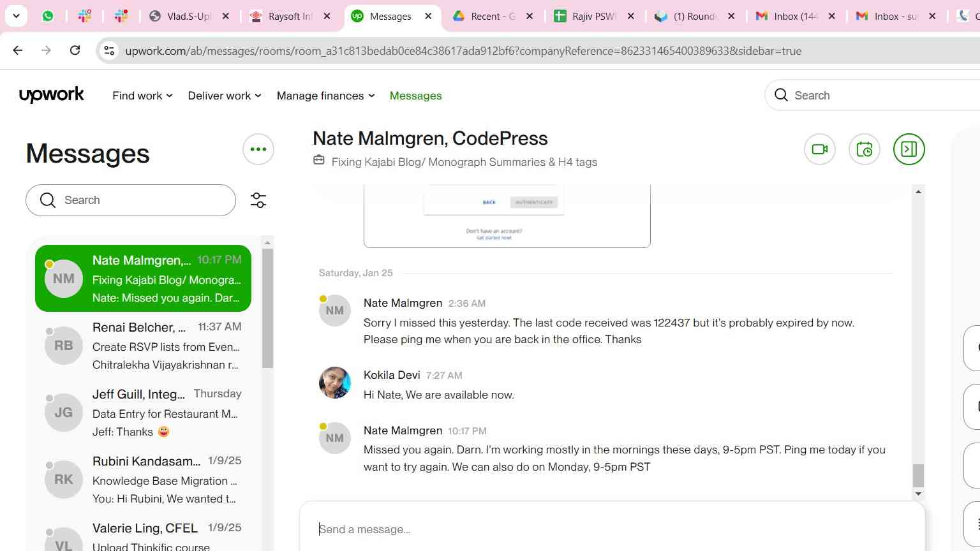Click the chat scrollbar down arrow
980x551 pixels.
point(918,494)
